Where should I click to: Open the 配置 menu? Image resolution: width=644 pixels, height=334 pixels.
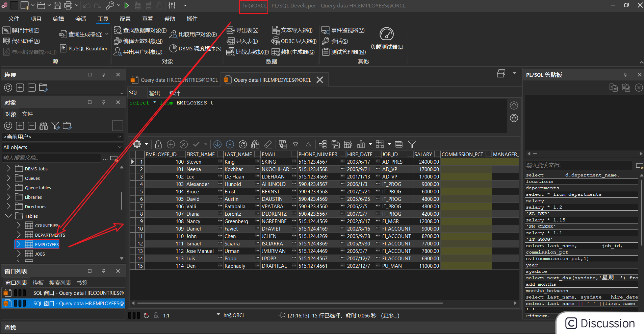tap(125, 19)
